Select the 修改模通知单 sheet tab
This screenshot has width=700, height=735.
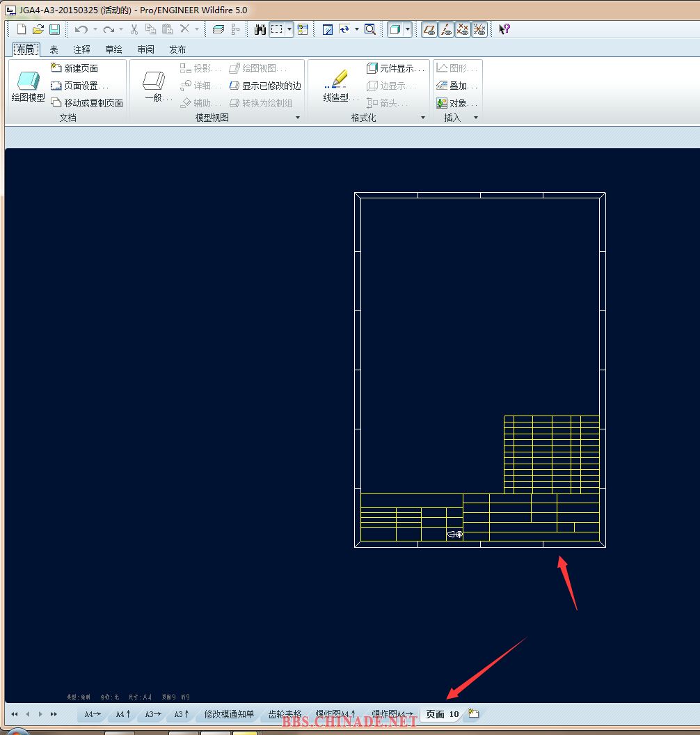tap(229, 714)
